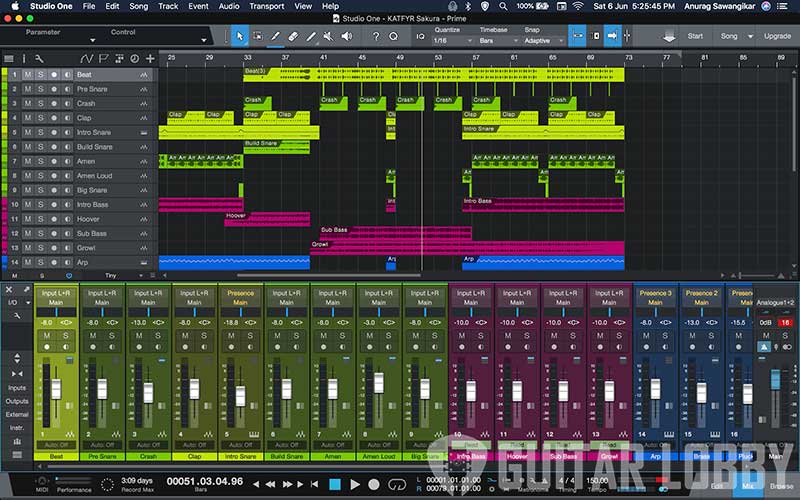The height and width of the screenshot is (500, 800).
Task: Open the File menu
Action: tap(89, 6)
